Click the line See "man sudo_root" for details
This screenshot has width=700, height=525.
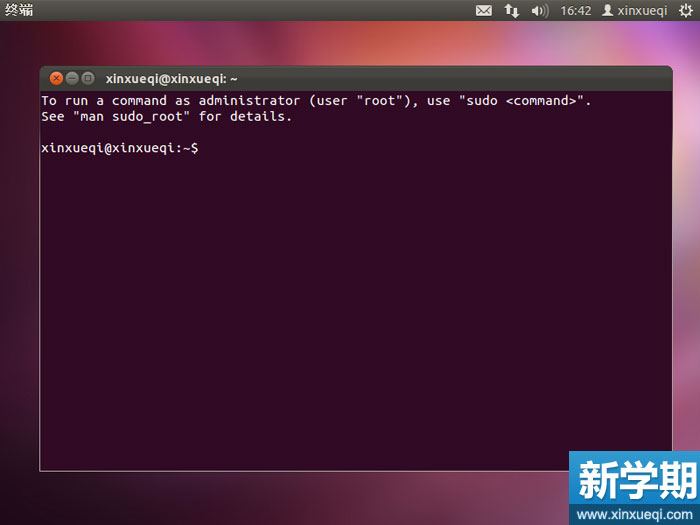[166, 117]
